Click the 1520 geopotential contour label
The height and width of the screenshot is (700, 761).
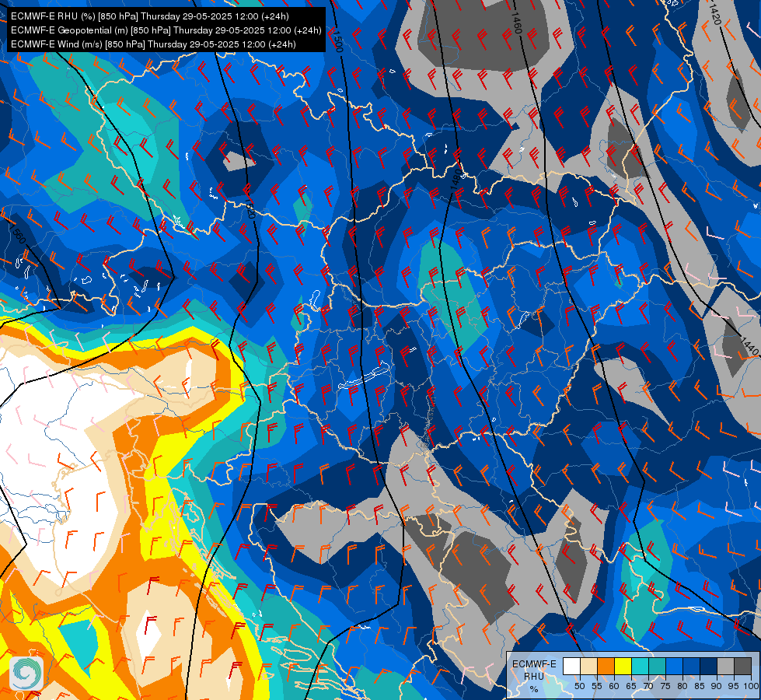coord(250,208)
